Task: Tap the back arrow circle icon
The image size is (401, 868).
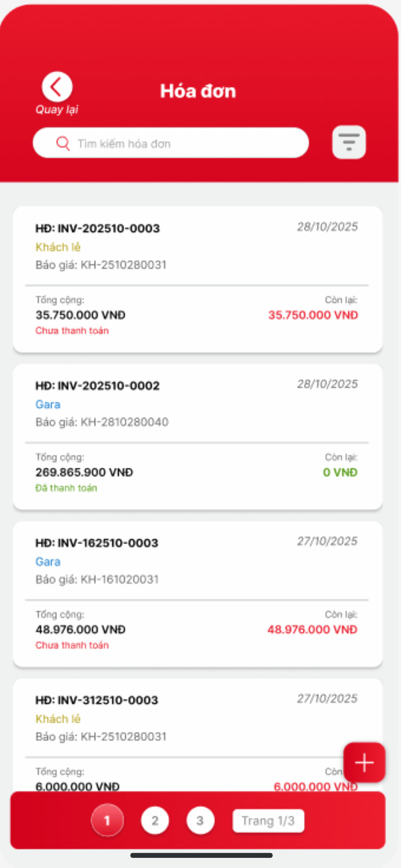Action: 57,87
